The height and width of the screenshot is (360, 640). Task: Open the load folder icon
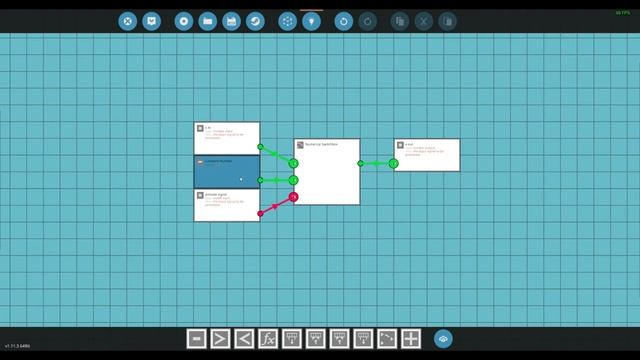208,21
